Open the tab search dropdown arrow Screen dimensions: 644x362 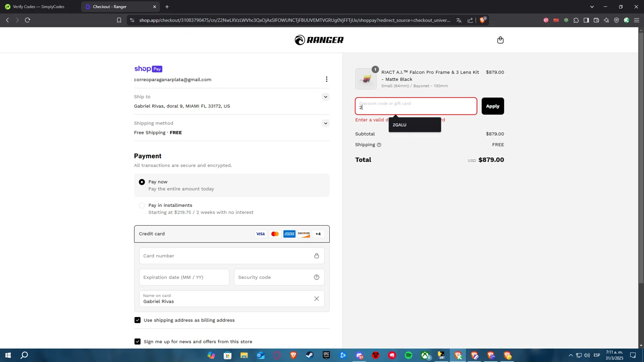point(592,7)
